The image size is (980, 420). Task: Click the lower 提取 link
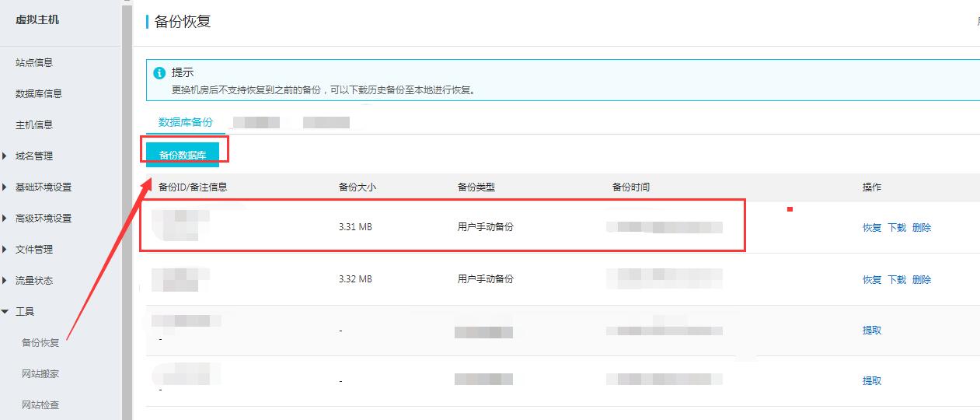(872, 380)
